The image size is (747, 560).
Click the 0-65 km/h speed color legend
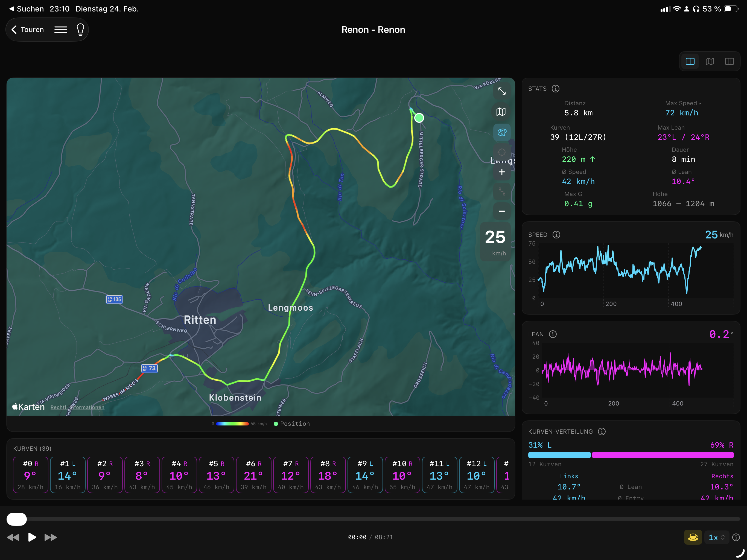click(x=239, y=424)
